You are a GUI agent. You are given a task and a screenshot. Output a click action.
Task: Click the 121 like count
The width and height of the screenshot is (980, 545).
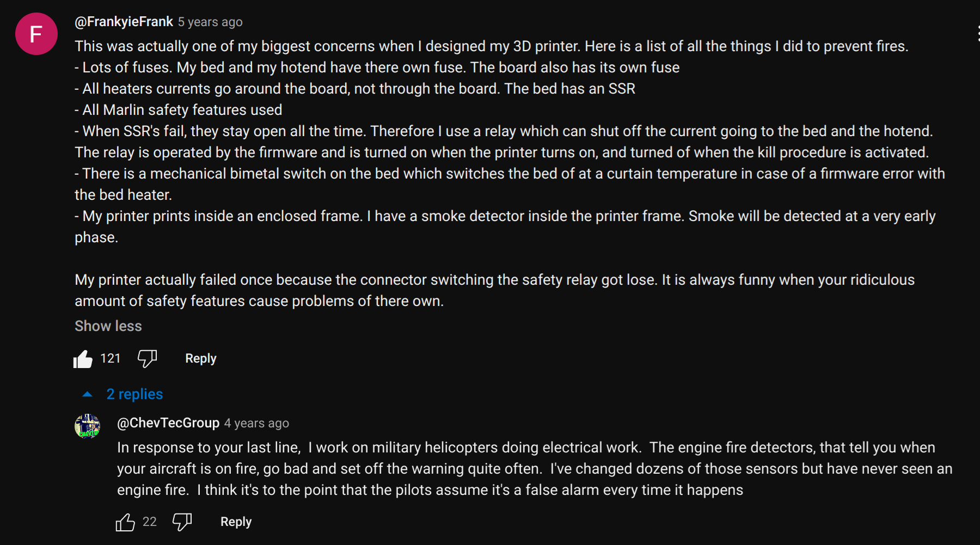(x=110, y=359)
